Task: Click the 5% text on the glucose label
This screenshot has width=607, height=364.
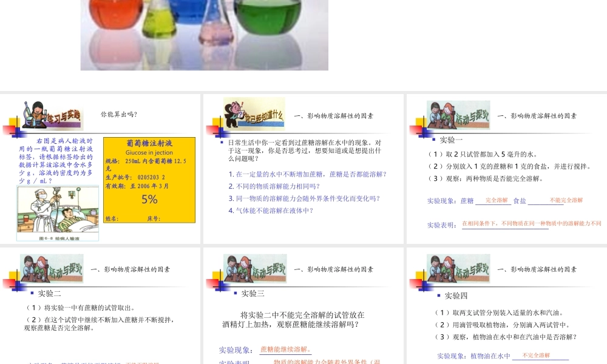Action: point(149,199)
